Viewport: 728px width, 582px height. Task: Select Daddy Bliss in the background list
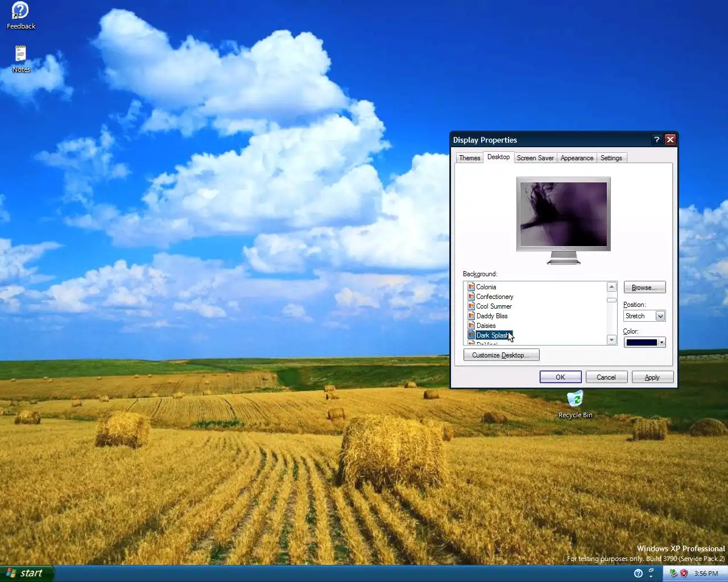point(492,316)
